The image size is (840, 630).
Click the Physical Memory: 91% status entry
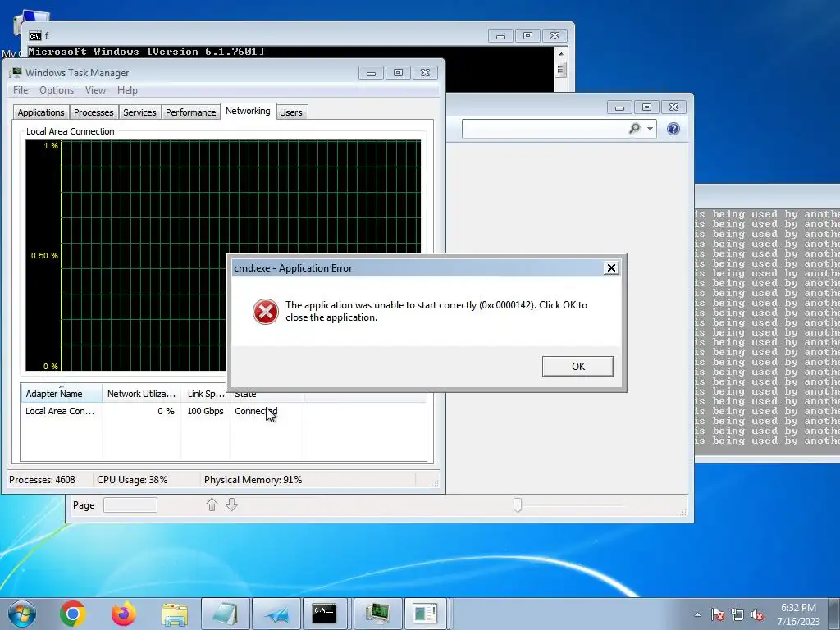click(x=253, y=479)
